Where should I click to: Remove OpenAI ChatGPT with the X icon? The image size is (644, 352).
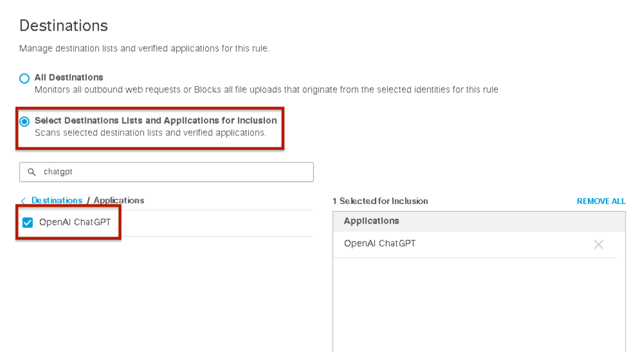[598, 245]
